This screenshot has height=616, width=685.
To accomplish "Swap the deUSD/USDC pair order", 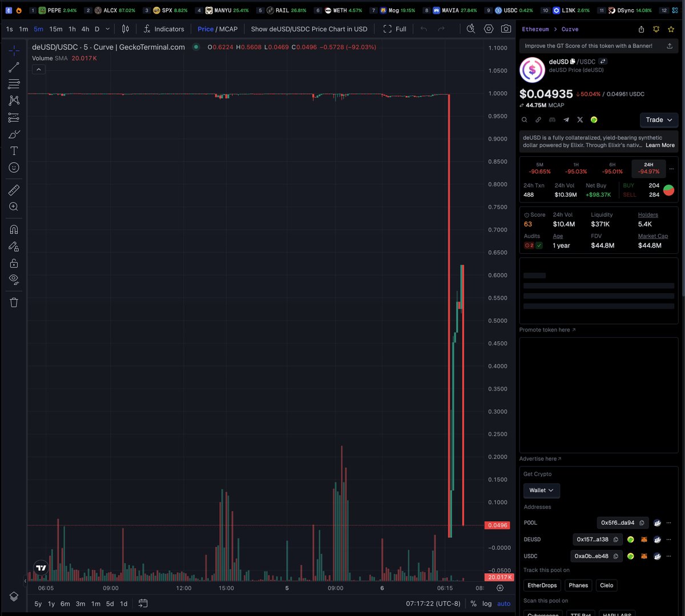I will tap(603, 62).
